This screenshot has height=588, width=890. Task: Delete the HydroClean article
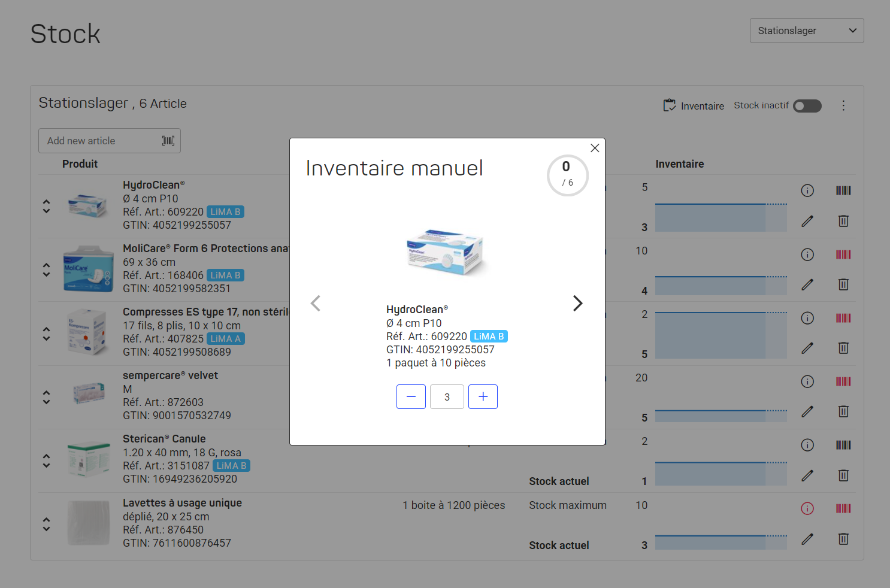point(843,221)
